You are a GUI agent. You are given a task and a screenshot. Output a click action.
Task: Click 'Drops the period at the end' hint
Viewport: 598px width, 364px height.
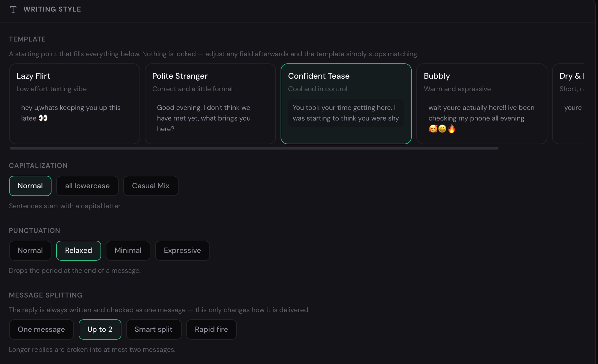tap(75, 271)
